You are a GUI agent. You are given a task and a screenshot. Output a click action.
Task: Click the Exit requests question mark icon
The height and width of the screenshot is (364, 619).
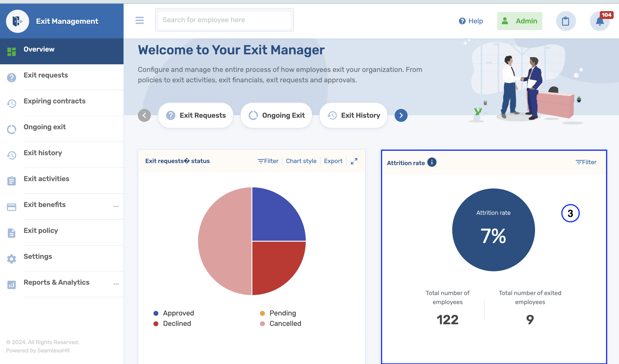pos(11,77)
